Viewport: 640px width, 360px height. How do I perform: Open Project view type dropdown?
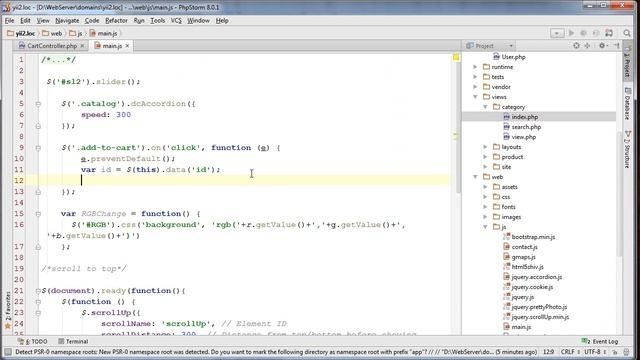(511, 46)
